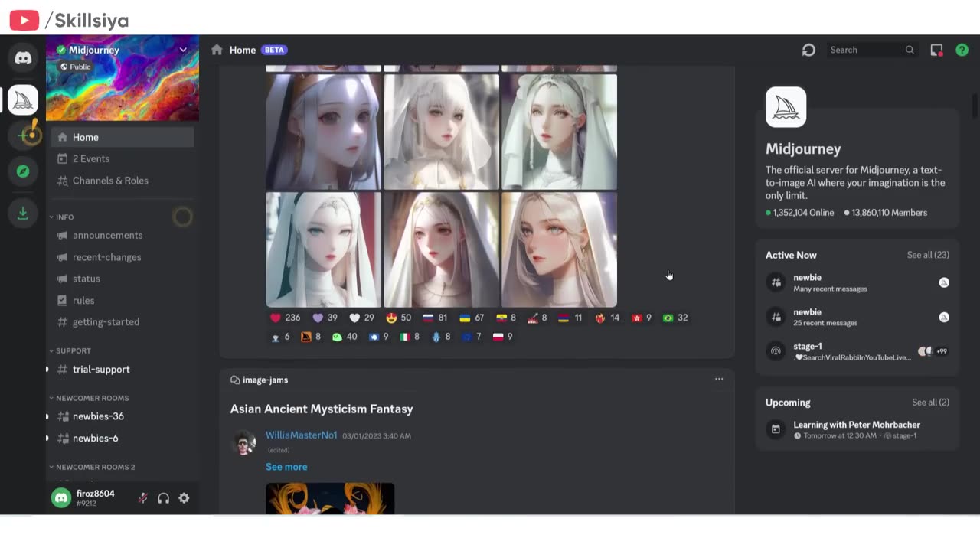Click the Italy flag 8 reaction
This screenshot has width=980, height=551.
(410, 337)
